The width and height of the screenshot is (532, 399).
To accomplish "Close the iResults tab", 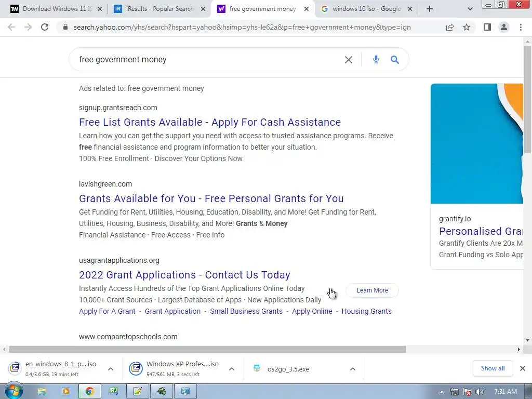I will tap(203, 9).
